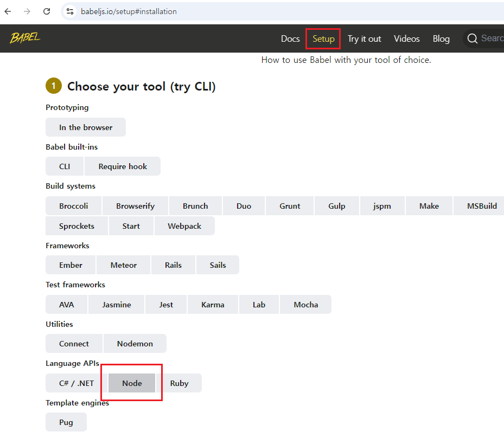This screenshot has width=504, height=438.
Task: Pick the Jasmine test framework
Action: (x=116, y=305)
